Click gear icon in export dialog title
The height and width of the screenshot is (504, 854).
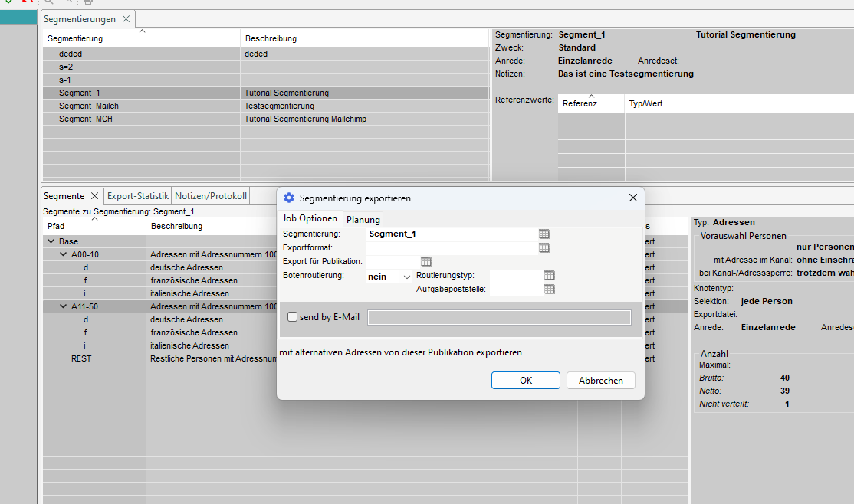[x=289, y=198]
